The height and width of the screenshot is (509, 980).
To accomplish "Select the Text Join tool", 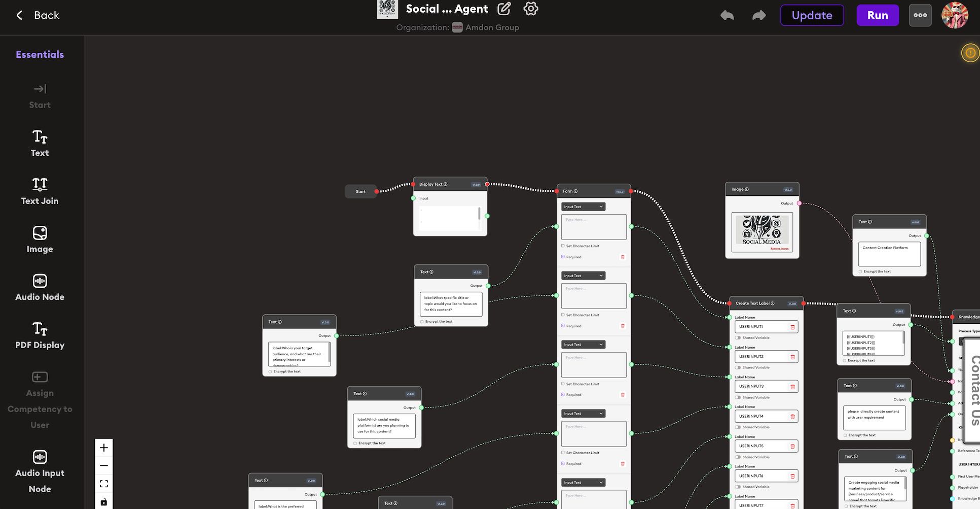I will (x=40, y=191).
